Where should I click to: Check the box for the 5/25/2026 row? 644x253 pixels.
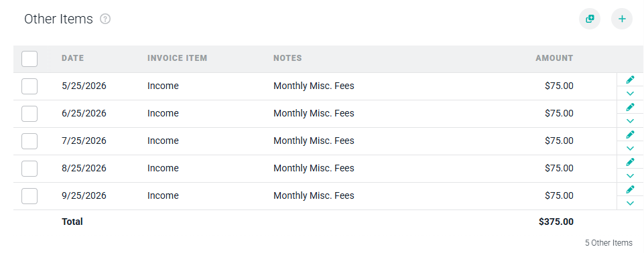[29, 86]
